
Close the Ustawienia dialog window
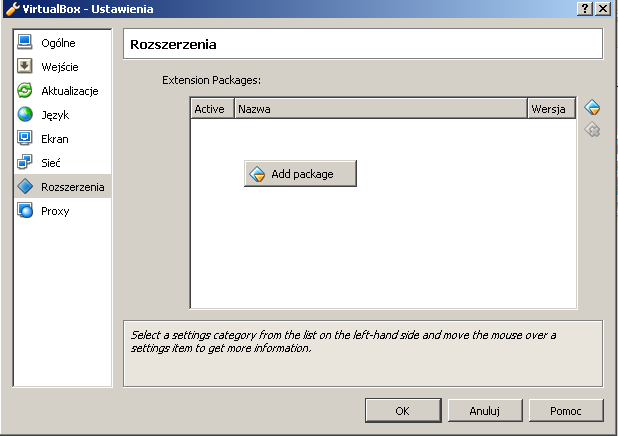pos(603,9)
